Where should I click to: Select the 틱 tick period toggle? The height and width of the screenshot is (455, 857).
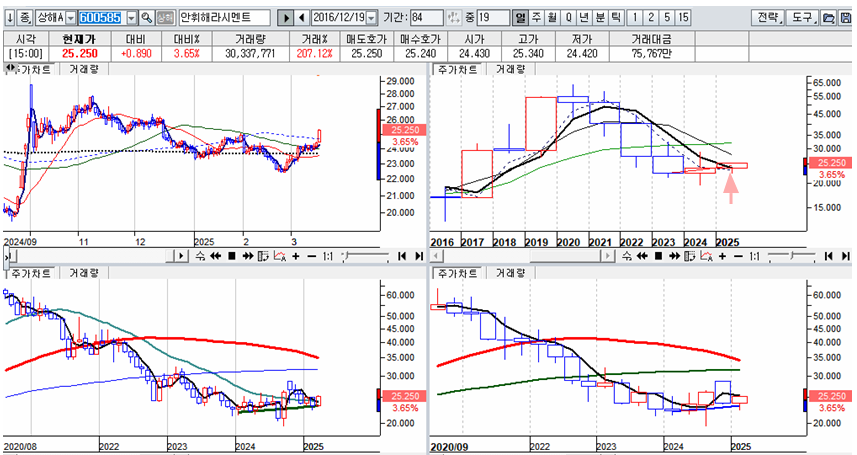pyautogui.click(x=616, y=18)
